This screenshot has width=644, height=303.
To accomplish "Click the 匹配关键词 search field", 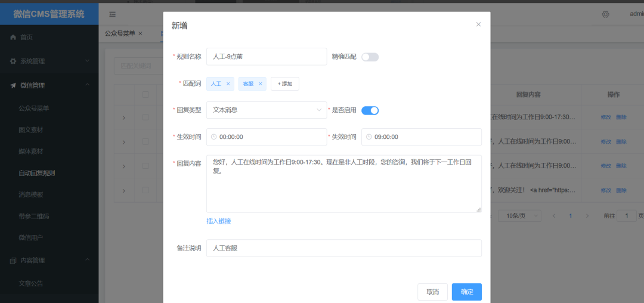I will [x=138, y=66].
